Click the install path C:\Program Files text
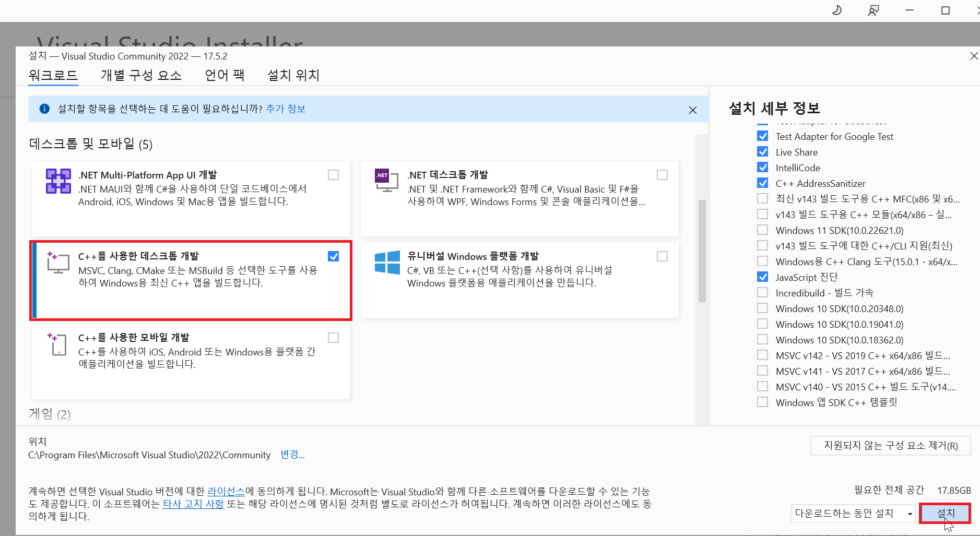The image size is (980, 536). pos(149,455)
